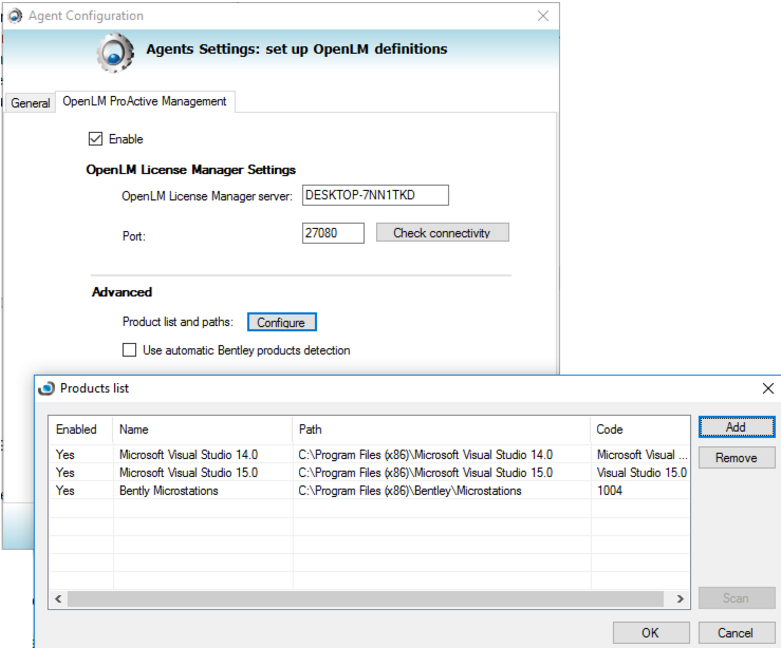Viewport: 781px width, 649px height.
Task: Click the License Manager server input field
Action: [x=374, y=195]
